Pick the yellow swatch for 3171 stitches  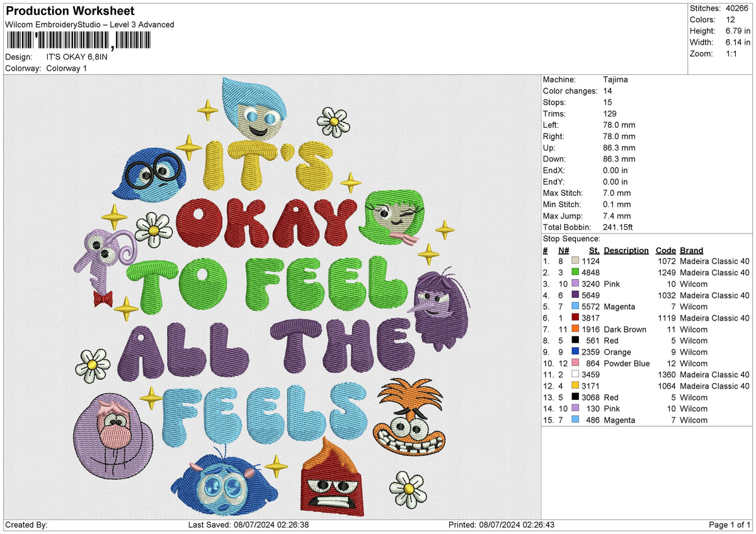click(x=575, y=386)
